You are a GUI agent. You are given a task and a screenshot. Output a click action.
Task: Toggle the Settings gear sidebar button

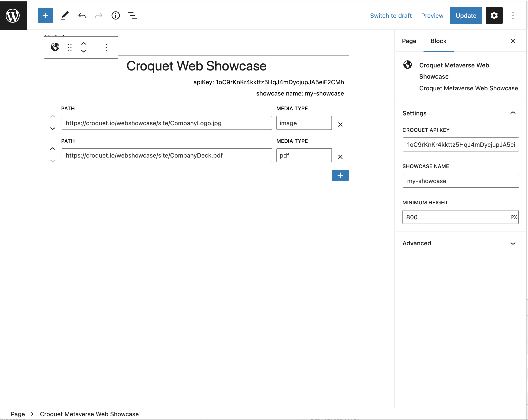tap(494, 16)
